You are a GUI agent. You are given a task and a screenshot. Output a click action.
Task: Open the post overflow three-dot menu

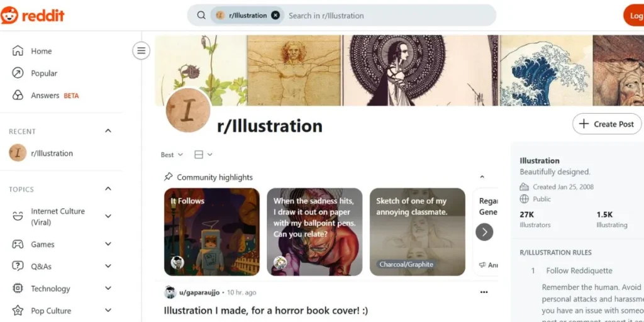pos(484,292)
